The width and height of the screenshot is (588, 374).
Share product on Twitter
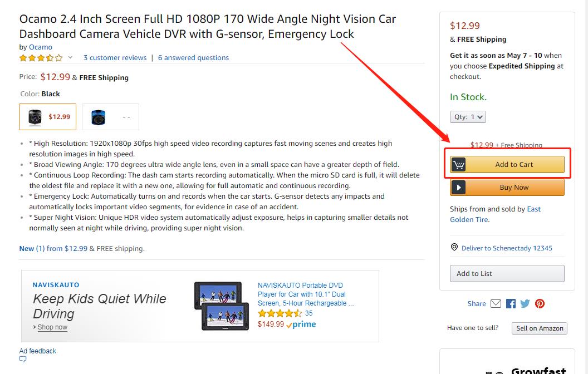click(x=525, y=303)
